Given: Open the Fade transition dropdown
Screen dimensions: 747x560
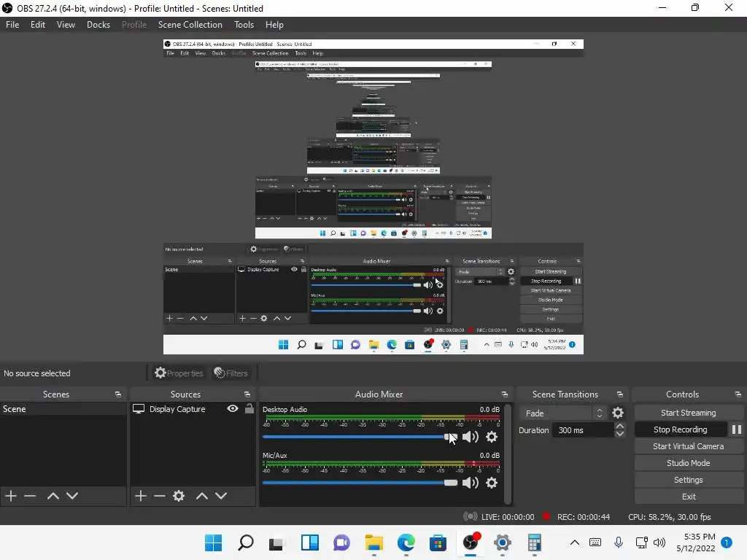Looking at the screenshot, I should coord(563,413).
